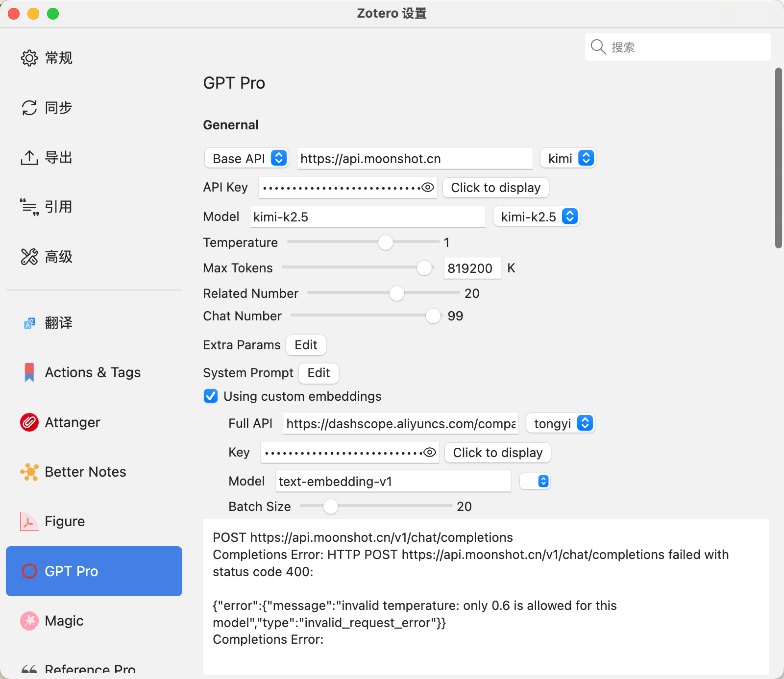Switch to the Actions & Tags pane
784x679 pixels.
[94, 373]
